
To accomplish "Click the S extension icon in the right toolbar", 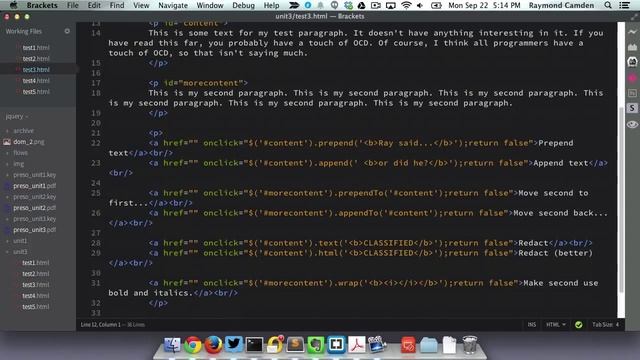I will tap(632, 108).
